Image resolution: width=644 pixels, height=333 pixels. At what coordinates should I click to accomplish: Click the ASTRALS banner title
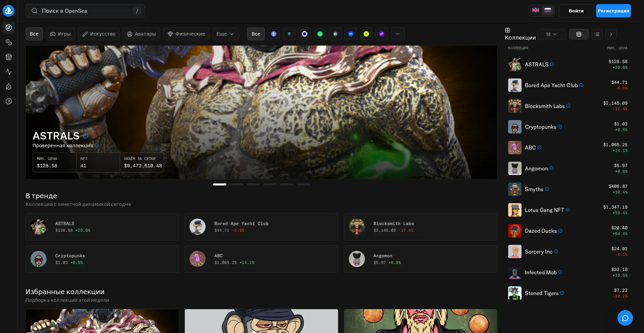[56, 136]
